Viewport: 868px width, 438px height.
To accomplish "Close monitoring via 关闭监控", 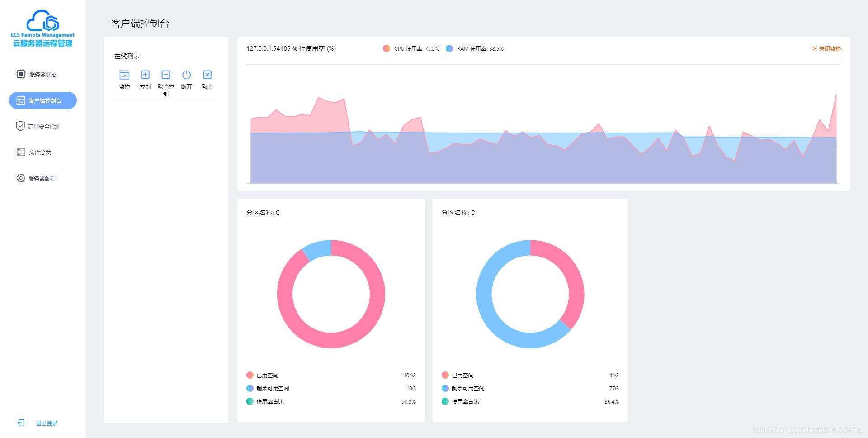I will coord(826,48).
